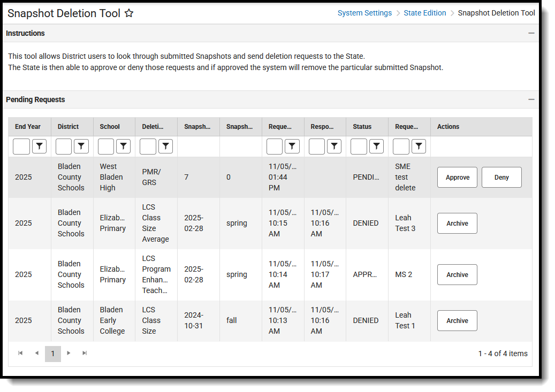Image resolution: width=555 pixels, height=392 pixels.
Task: Navigate to System Settings via breadcrumb
Action: click(x=364, y=12)
